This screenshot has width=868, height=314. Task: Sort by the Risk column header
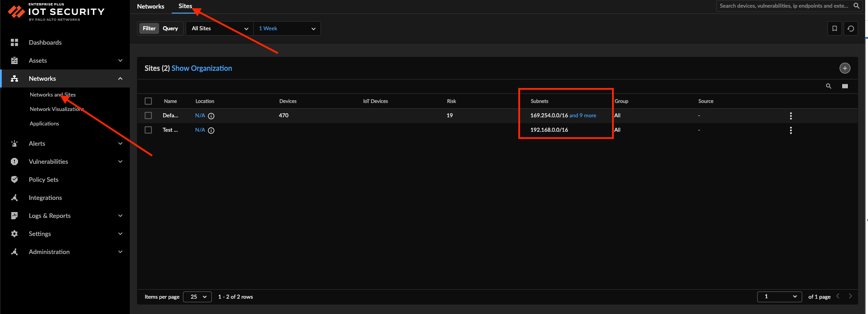tap(452, 101)
